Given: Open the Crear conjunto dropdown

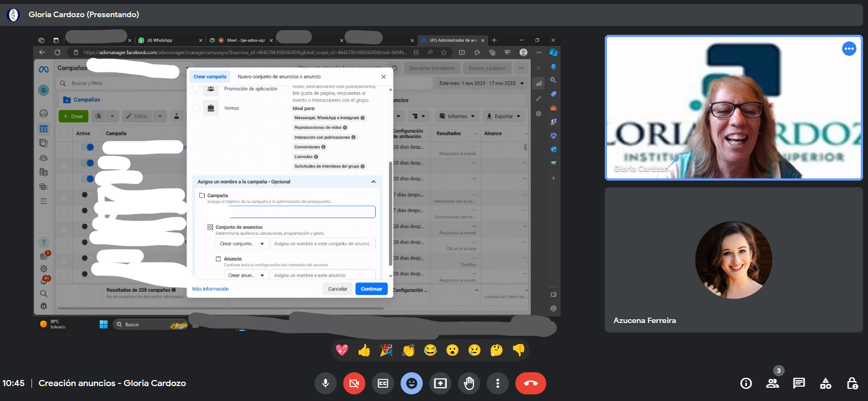Looking at the screenshot, I should point(242,244).
